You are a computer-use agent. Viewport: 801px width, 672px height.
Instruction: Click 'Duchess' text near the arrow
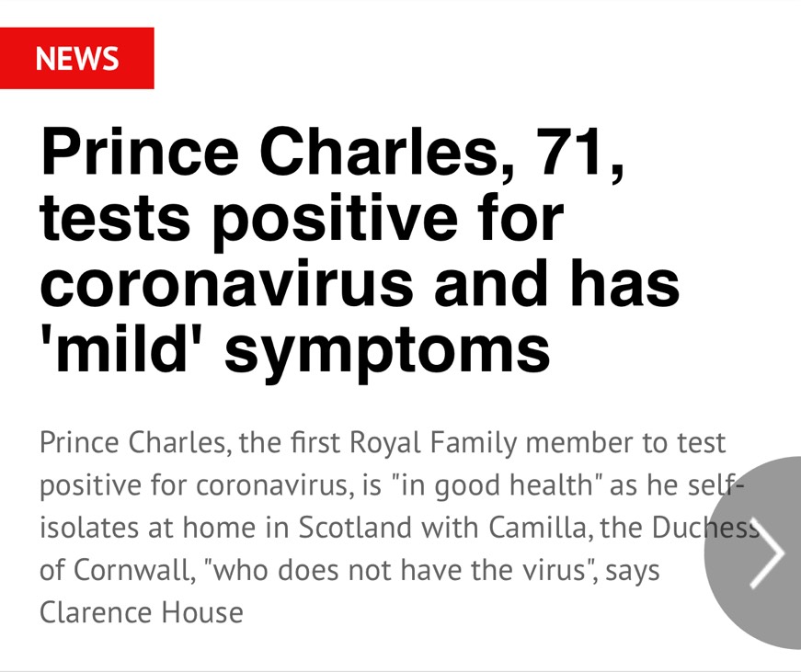[705, 527]
